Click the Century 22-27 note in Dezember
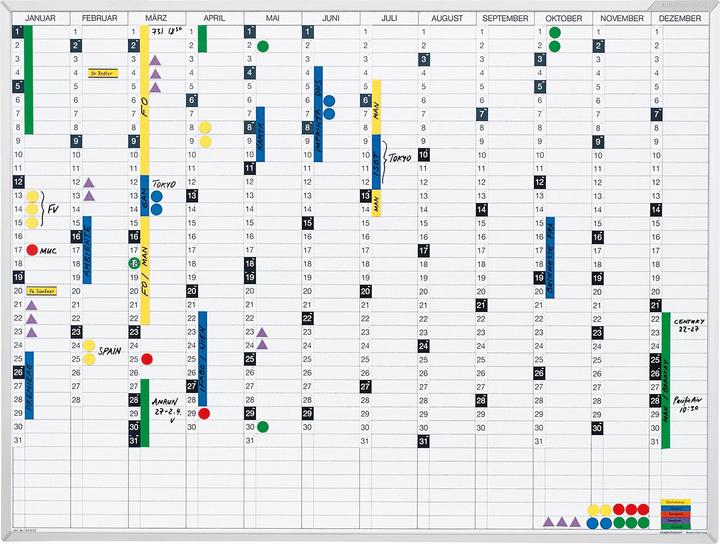 point(690,325)
